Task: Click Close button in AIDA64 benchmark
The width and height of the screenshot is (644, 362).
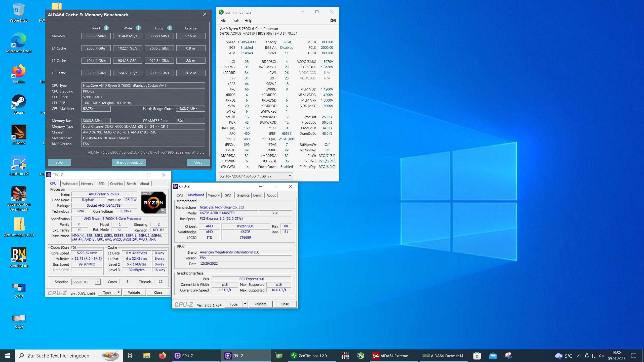Action: (x=198, y=162)
